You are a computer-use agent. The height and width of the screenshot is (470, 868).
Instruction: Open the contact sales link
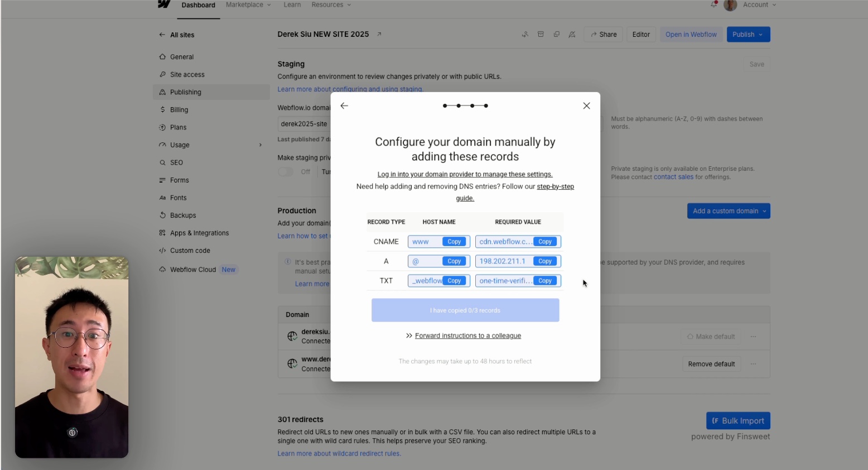tap(673, 177)
